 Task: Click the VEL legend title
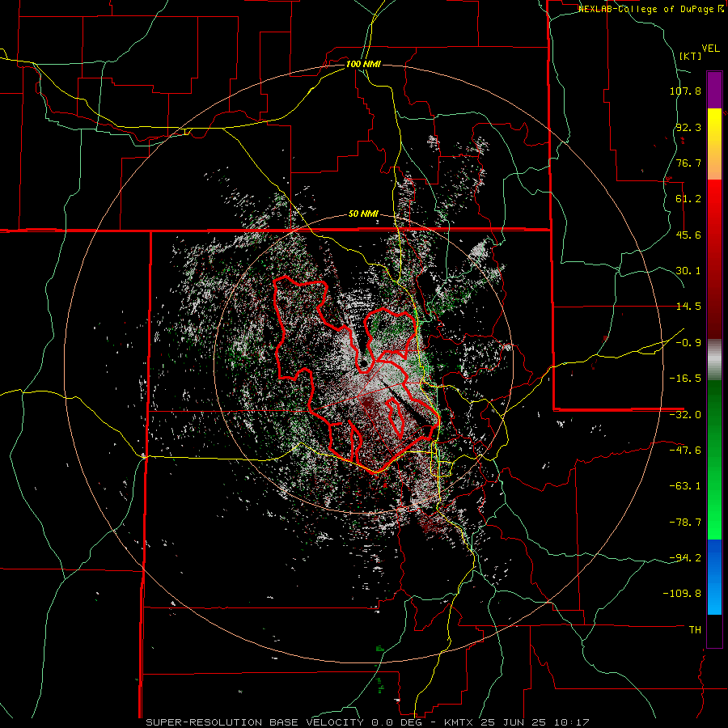point(710,49)
